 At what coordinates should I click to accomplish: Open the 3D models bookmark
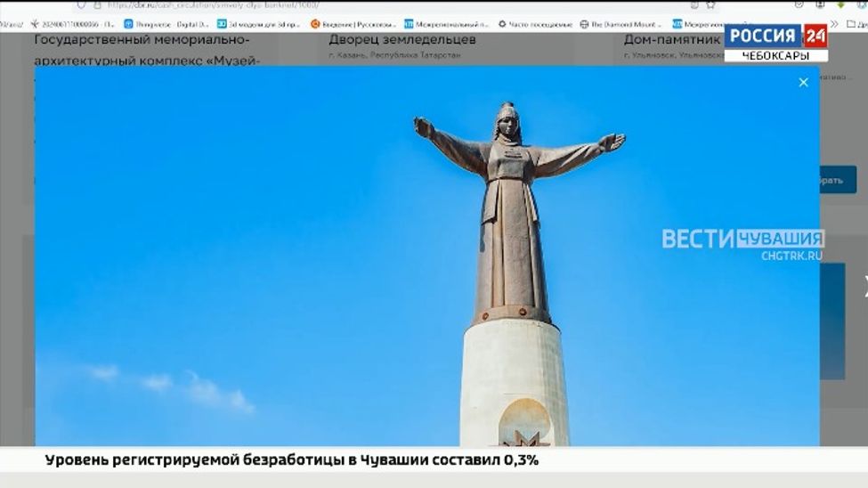pyautogui.click(x=258, y=24)
